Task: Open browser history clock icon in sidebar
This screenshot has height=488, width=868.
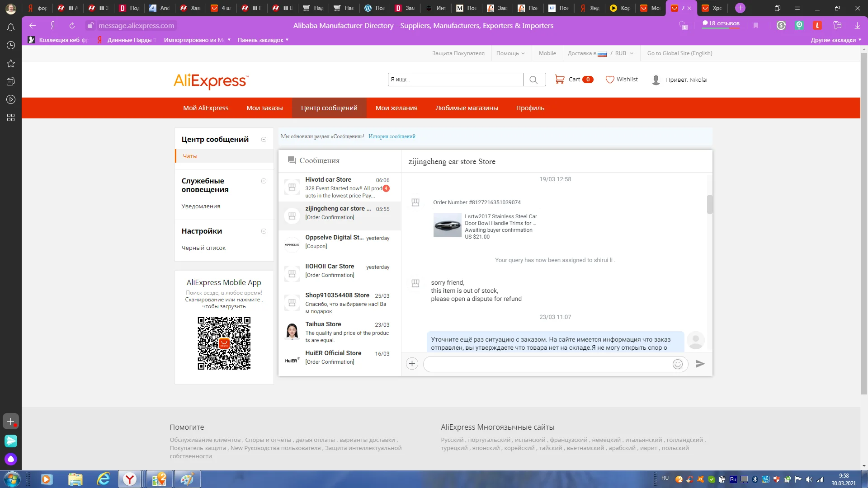Action: 11,45
